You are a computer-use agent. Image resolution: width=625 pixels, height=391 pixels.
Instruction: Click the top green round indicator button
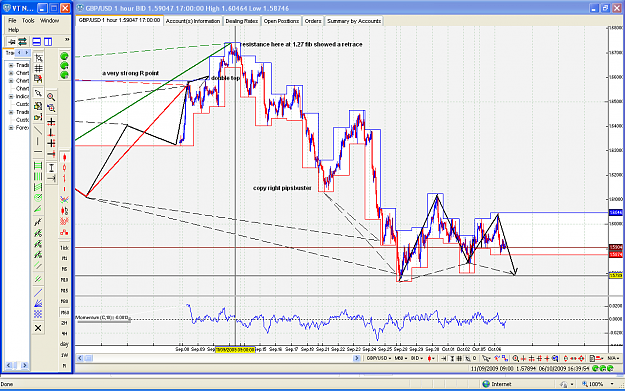point(64,56)
